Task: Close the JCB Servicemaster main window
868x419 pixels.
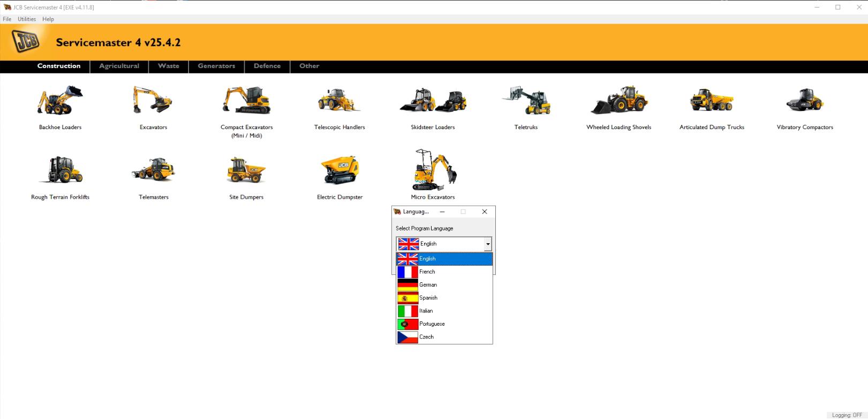Action: [x=858, y=7]
